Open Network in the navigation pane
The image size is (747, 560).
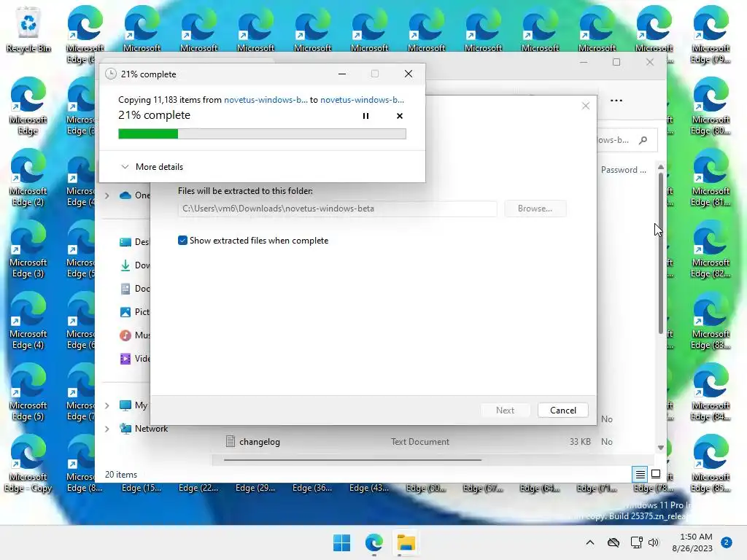pyautogui.click(x=151, y=429)
